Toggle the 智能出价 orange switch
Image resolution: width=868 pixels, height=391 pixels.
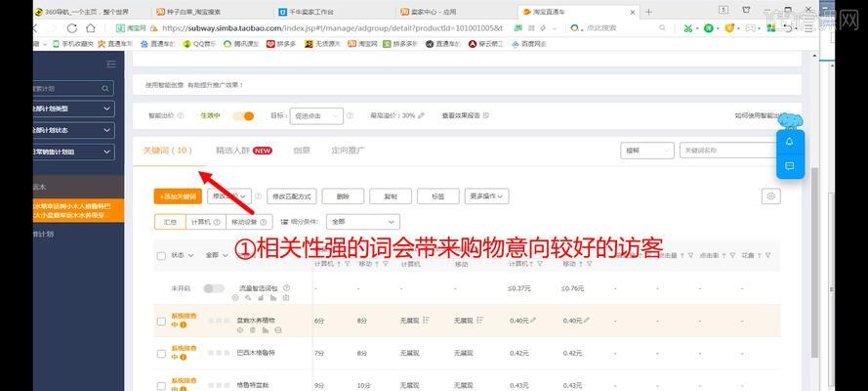(x=243, y=115)
